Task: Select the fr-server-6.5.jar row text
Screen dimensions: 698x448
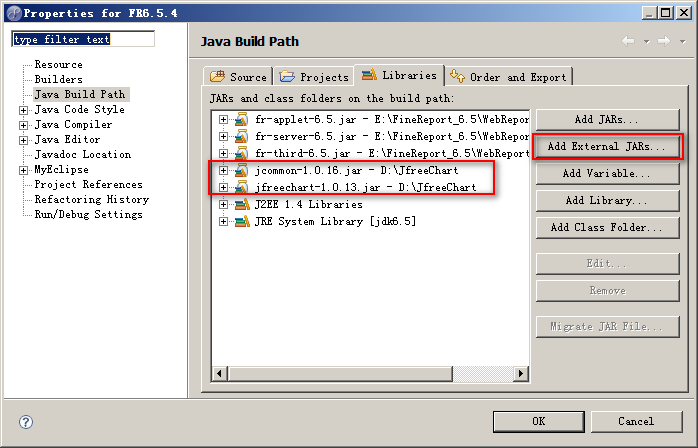Action: pyautogui.click(x=392, y=136)
